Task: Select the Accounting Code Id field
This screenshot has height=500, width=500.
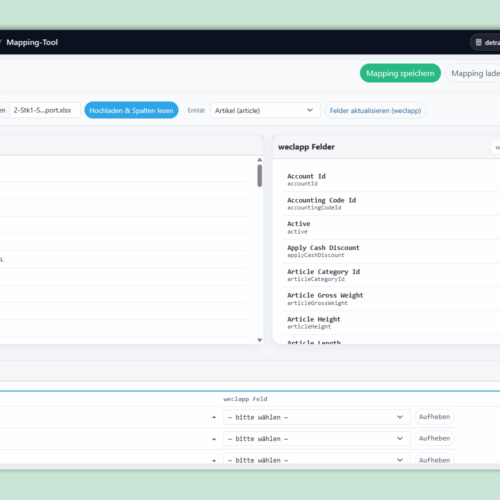Action: pyautogui.click(x=390, y=204)
